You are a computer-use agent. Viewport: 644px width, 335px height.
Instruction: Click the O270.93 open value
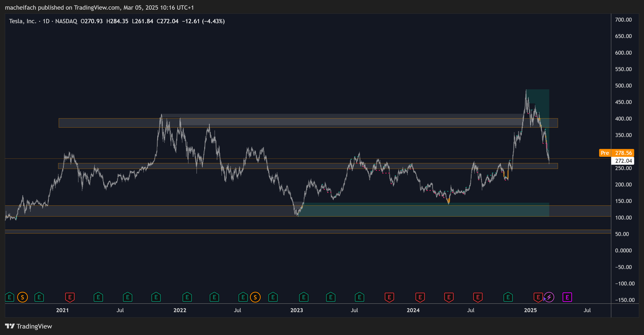(x=92, y=21)
